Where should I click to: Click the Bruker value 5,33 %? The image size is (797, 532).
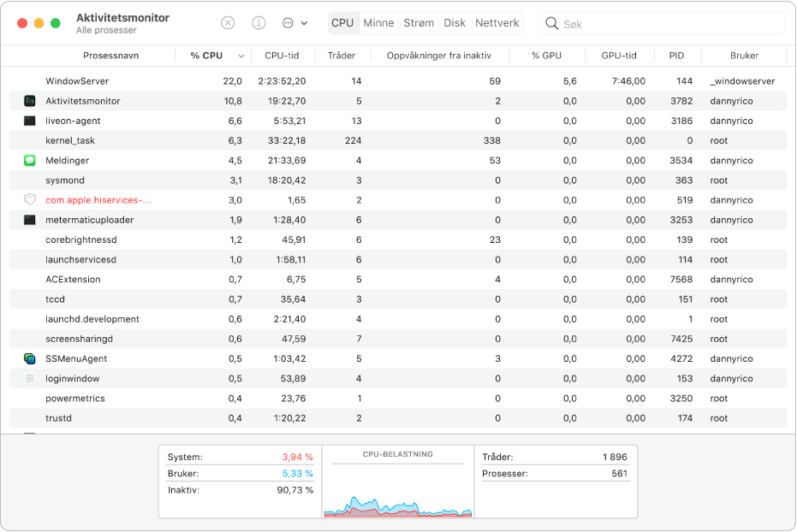coord(298,474)
